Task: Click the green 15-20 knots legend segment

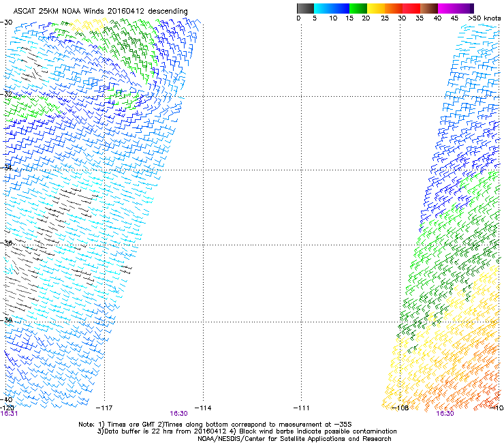Action: click(x=358, y=8)
